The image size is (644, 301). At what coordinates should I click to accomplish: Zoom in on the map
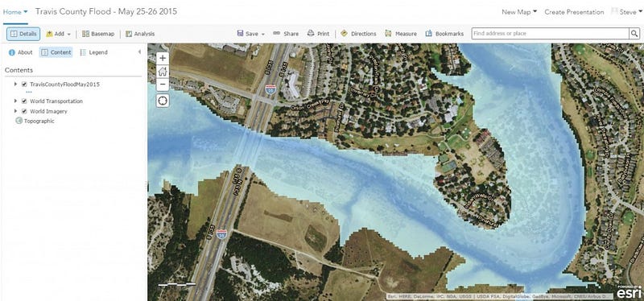coord(163,58)
